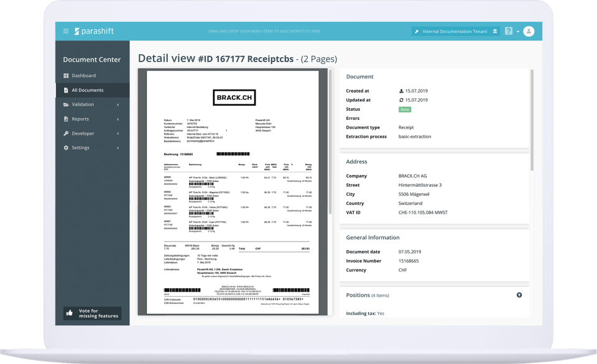Expand the Reports chevron
The image size is (597, 364).
click(x=118, y=119)
